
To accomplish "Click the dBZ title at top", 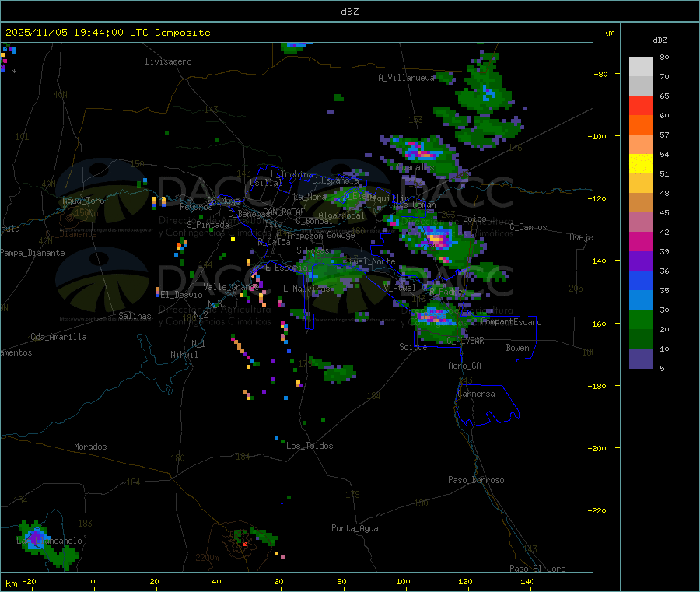I will [349, 12].
